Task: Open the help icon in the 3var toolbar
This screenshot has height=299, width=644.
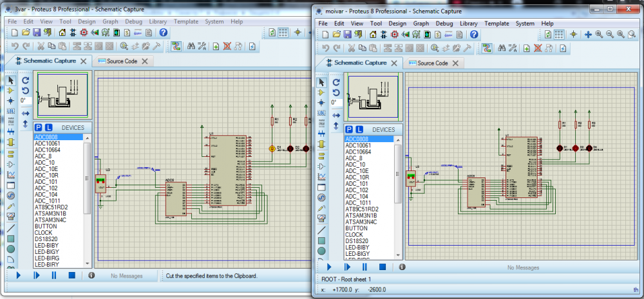Action: pos(164,32)
